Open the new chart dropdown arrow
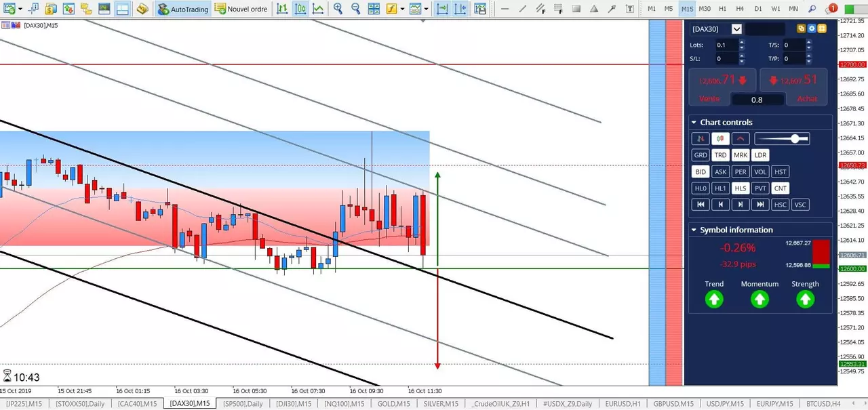The height and width of the screenshot is (410, 868). click(x=21, y=9)
